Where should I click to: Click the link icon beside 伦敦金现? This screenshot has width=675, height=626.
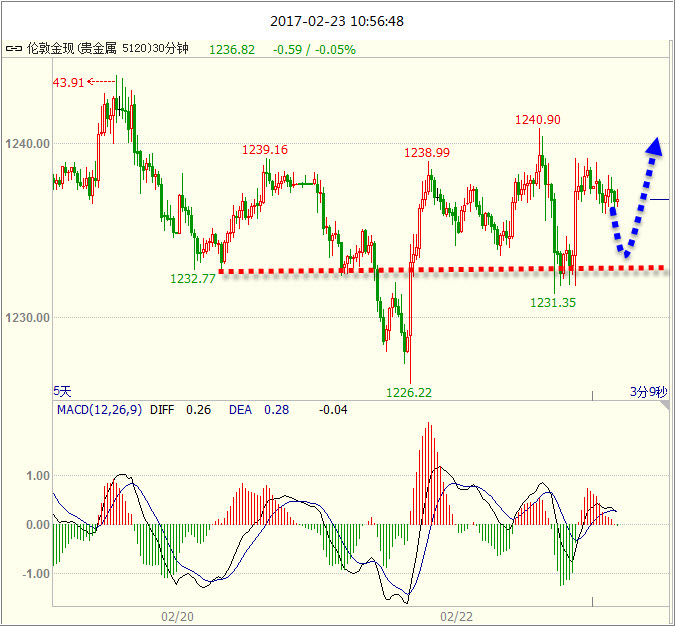point(13,49)
